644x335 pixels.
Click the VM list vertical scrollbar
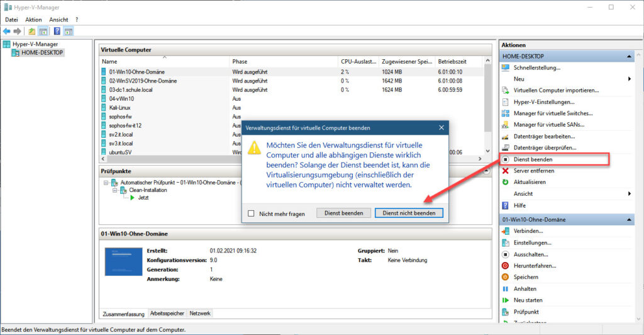tap(488, 99)
